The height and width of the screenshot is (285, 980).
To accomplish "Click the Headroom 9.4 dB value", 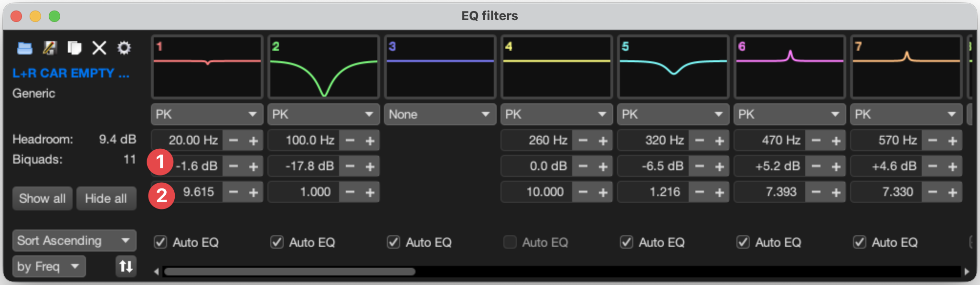I will pos(117,139).
